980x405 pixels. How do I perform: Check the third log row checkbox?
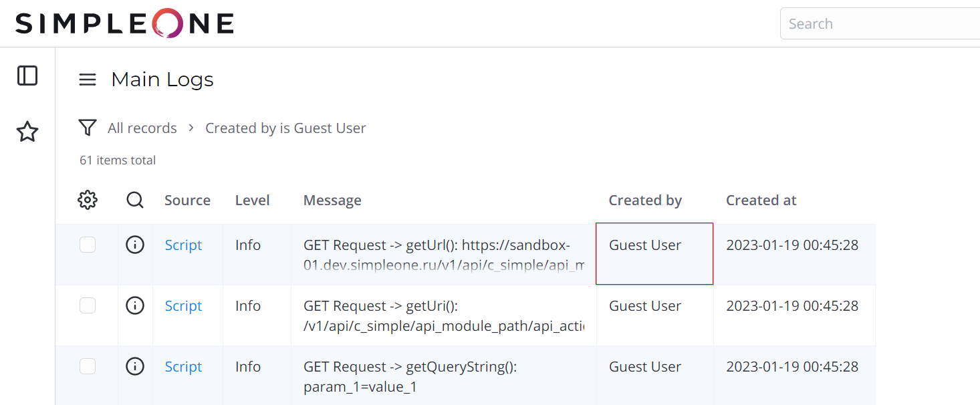click(x=88, y=367)
